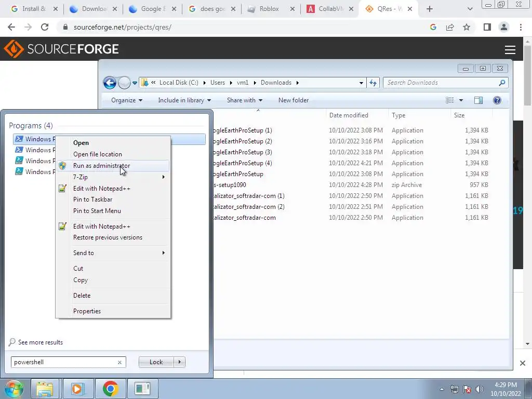The image size is (532, 399).
Task: Open the view options dropdown arrow
Action: [461, 100]
